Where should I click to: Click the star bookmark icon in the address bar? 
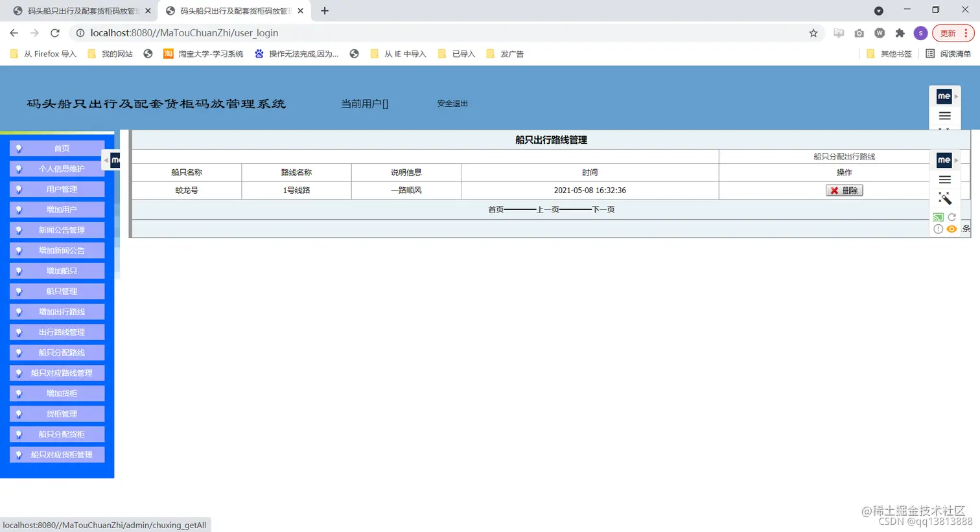(813, 33)
